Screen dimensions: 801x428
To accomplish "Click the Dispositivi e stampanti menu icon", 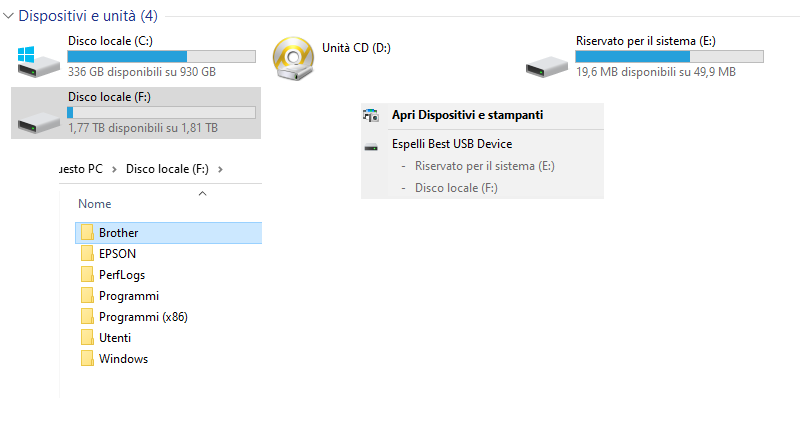I will click(x=371, y=115).
